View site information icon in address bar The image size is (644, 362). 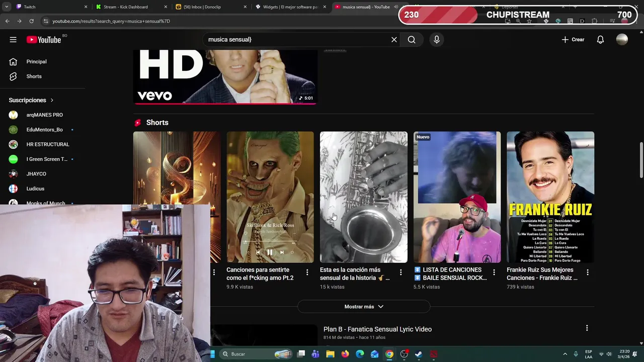pos(46,21)
